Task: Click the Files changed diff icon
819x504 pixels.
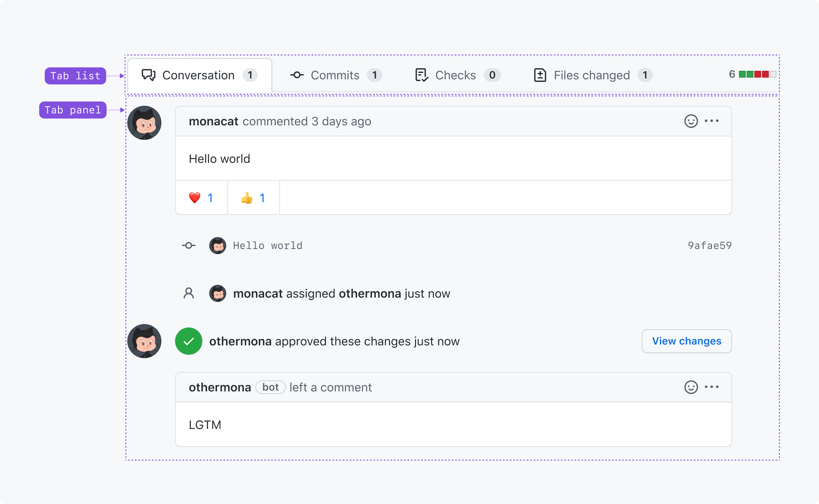Action: coord(540,75)
